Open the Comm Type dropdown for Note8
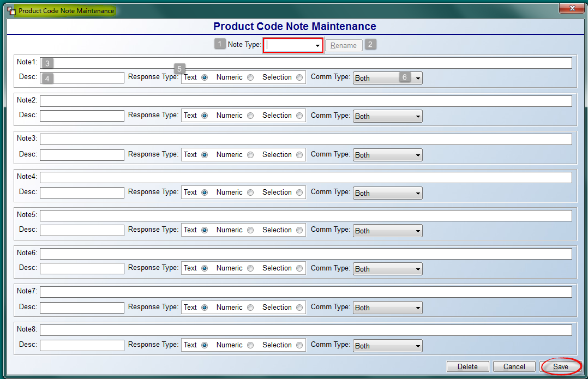This screenshot has height=379, width=588. [387, 346]
